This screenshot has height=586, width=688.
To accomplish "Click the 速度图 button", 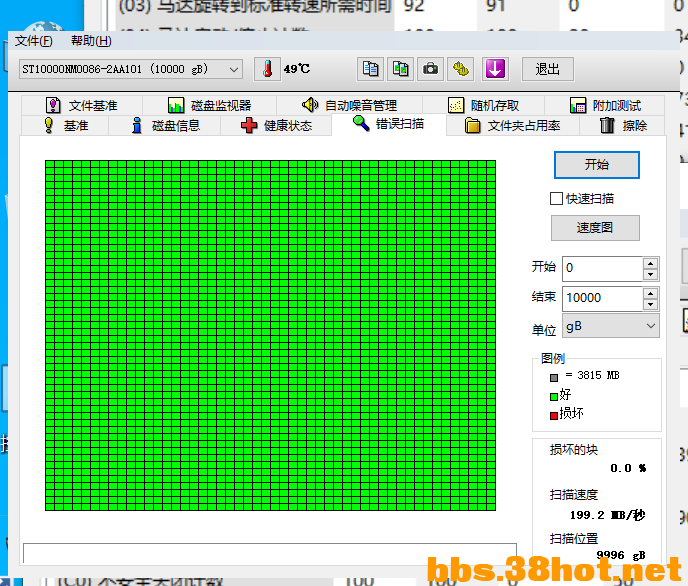I will 595,228.
